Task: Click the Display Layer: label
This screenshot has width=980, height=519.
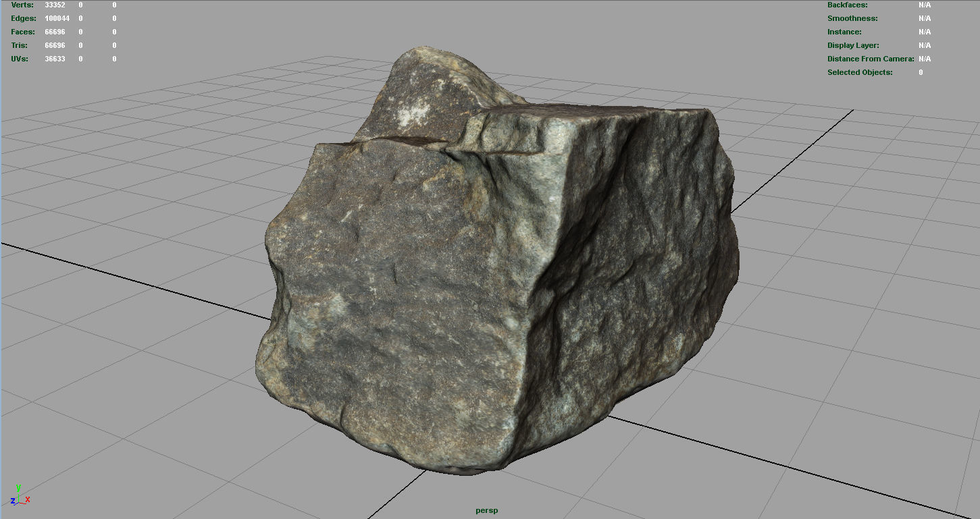Action: tap(853, 45)
